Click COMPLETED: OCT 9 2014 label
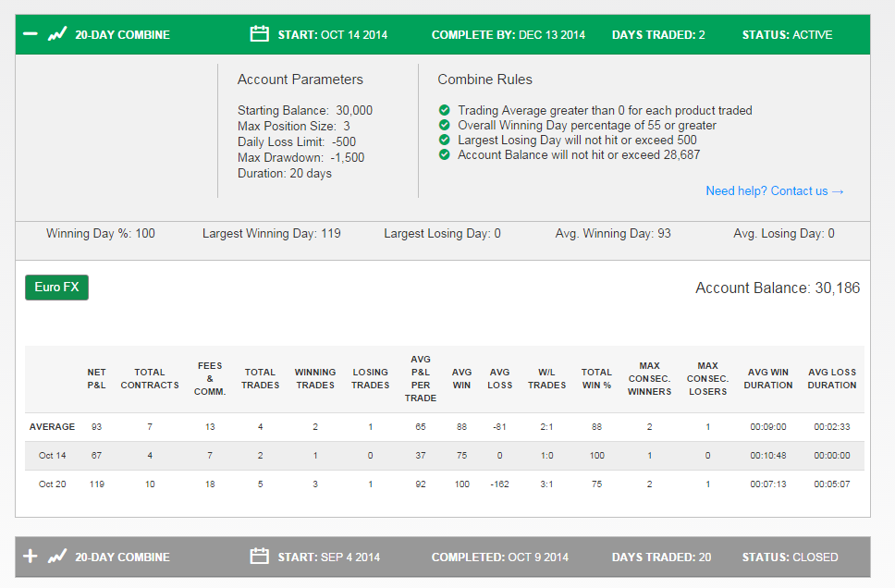The width and height of the screenshot is (895, 588). [x=500, y=557]
